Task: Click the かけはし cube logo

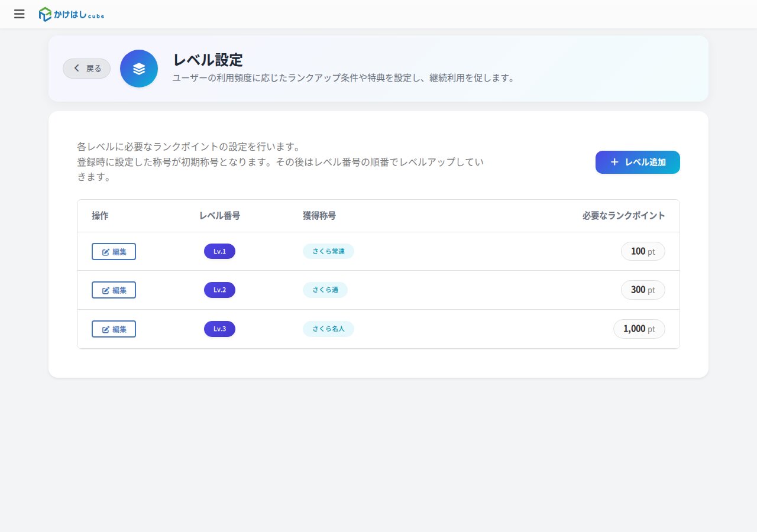Action: [72, 14]
